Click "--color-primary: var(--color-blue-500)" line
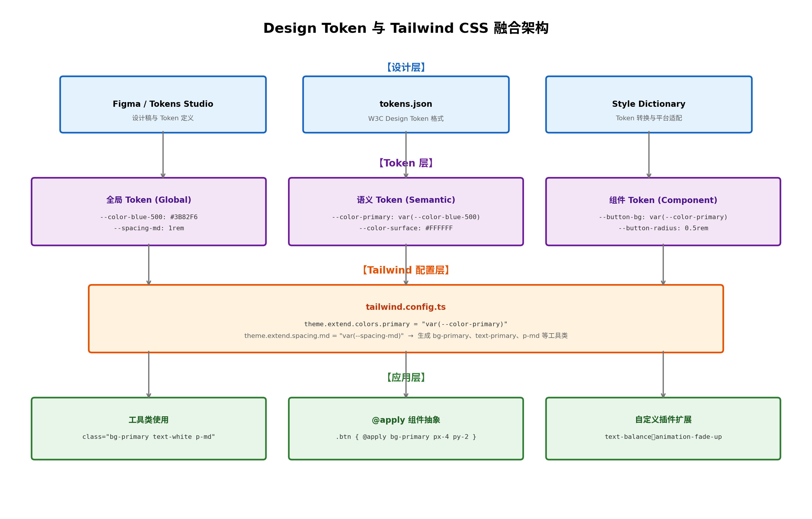The image size is (812, 519). point(406,217)
